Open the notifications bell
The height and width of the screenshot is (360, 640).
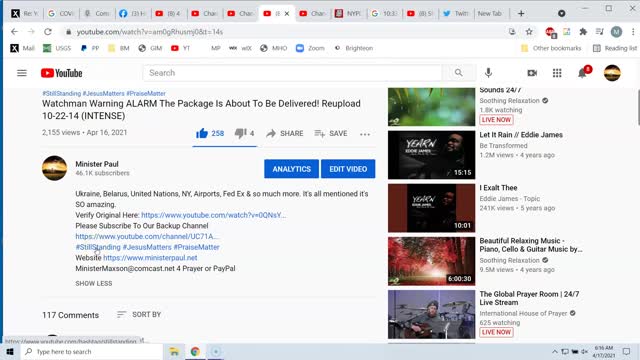[582, 73]
